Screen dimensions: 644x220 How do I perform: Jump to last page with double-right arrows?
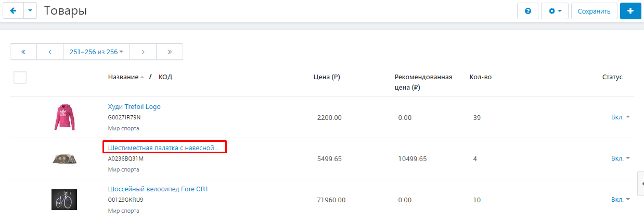pyautogui.click(x=170, y=52)
